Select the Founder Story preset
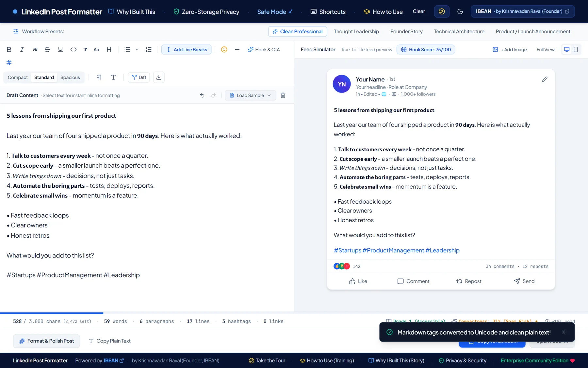 click(x=406, y=31)
